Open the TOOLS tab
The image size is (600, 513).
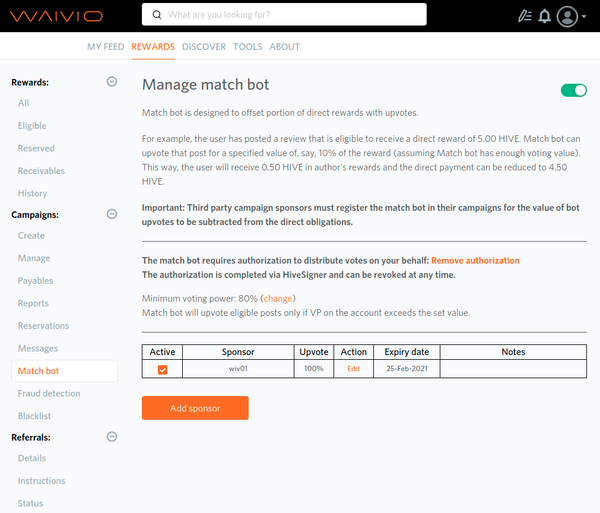248,47
